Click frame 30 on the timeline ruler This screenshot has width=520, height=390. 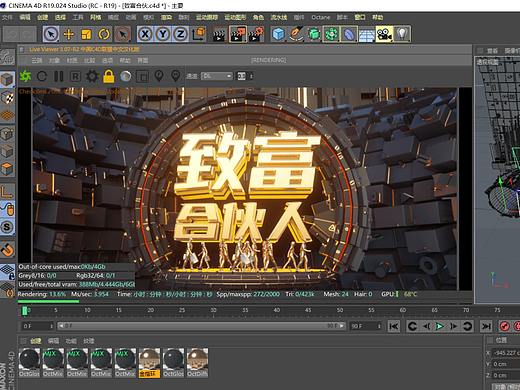(x=213, y=310)
